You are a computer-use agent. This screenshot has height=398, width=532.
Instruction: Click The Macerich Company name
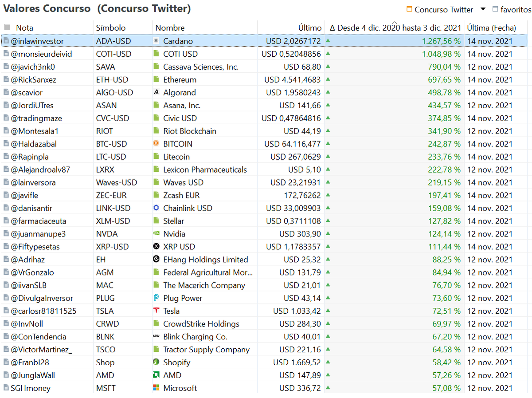point(204,285)
